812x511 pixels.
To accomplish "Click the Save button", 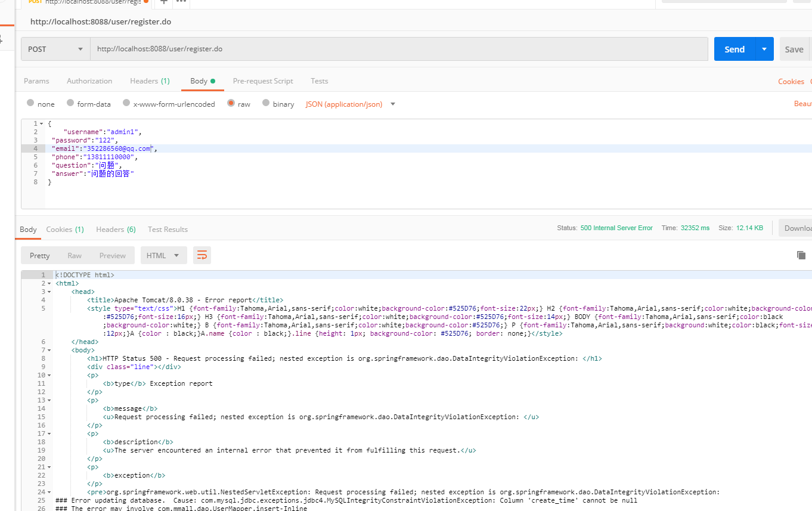I will click(794, 49).
